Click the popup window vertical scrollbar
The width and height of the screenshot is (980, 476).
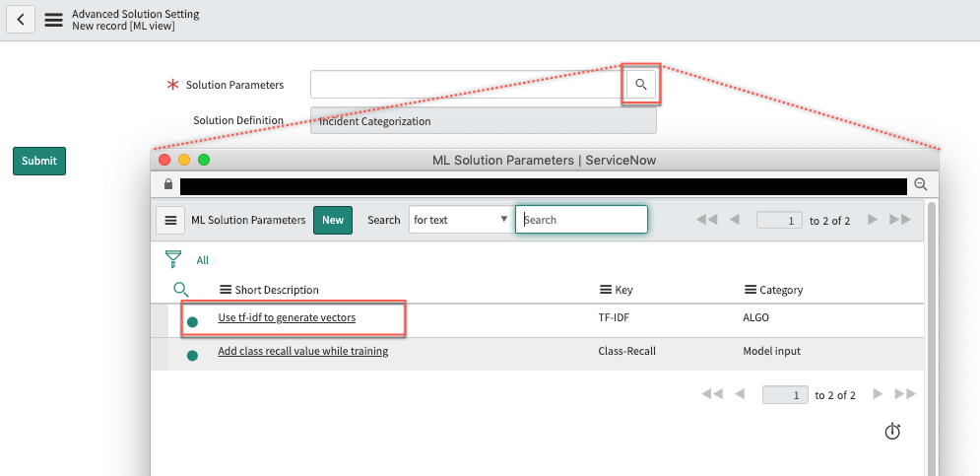(x=932, y=338)
